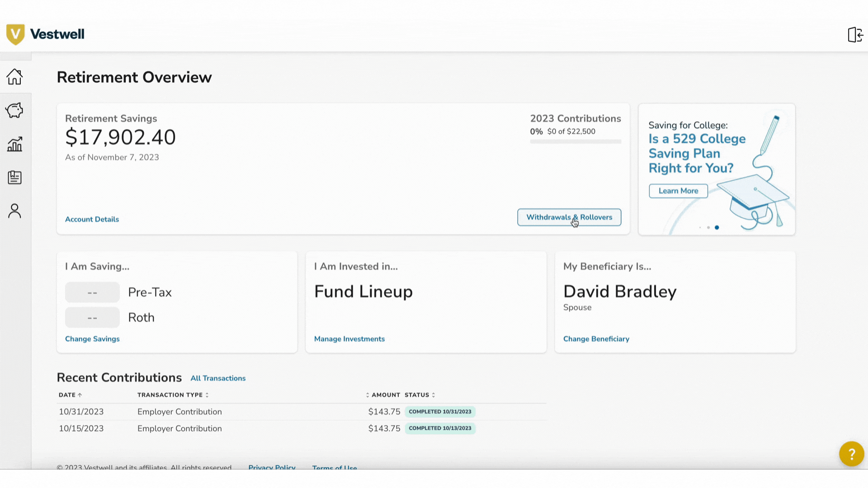Open the Account Details link
The image size is (868, 488).
(92, 219)
